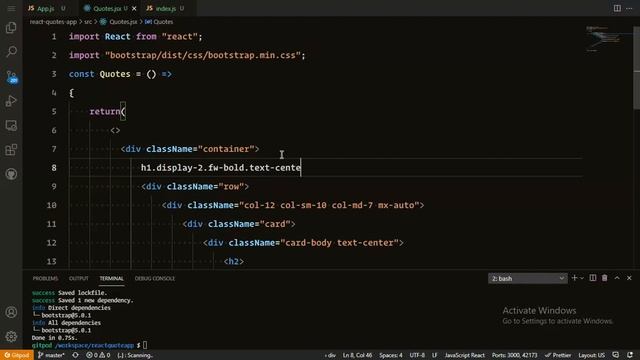Viewport: 640px width, 360px height.
Task: Synchronize changes icon in status bar
Action: [76, 355]
